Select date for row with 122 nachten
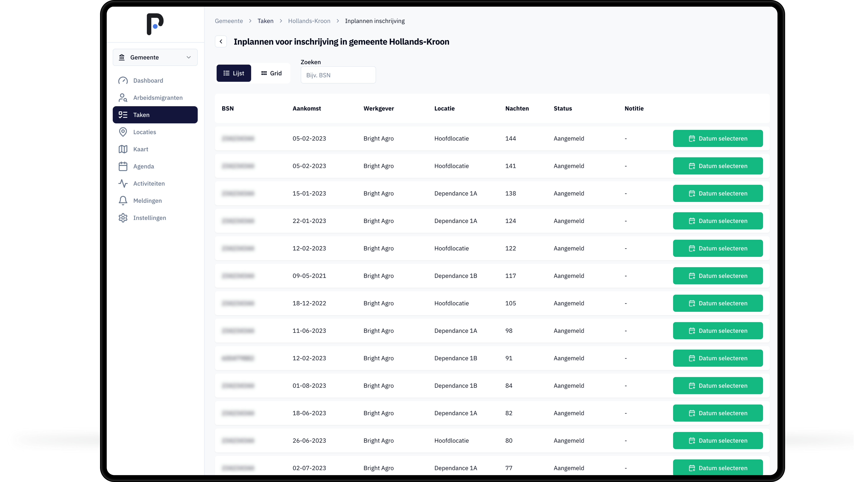Screen dimensions: 868x482 (x=718, y=248)
